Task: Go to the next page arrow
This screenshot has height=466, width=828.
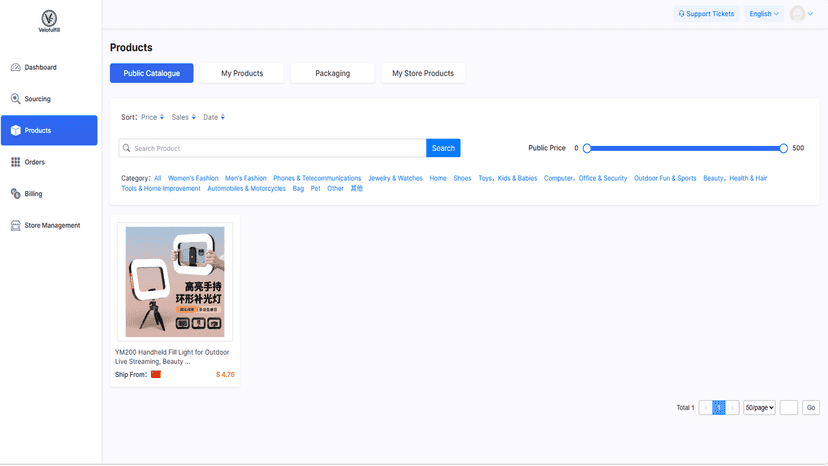Action: coord(732,407)
